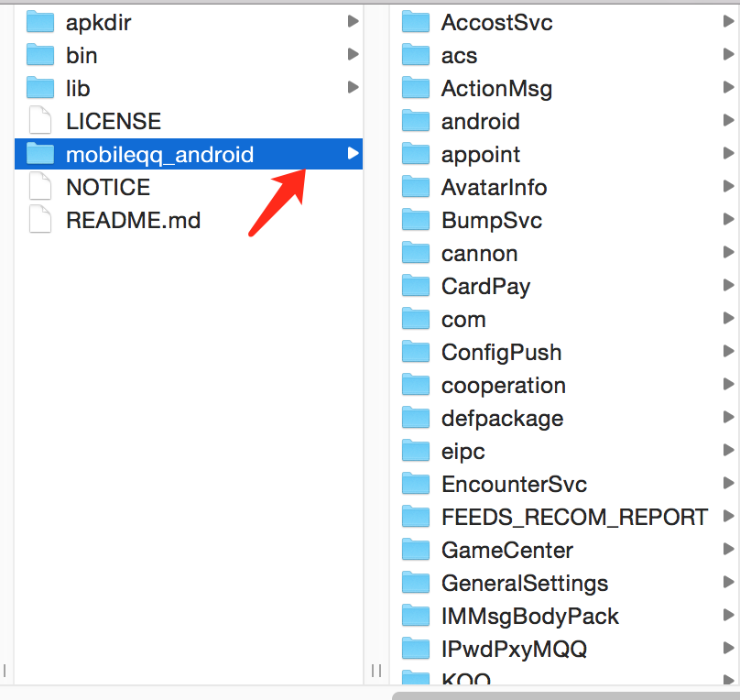Expand the android folder arrow

(728, 120)
